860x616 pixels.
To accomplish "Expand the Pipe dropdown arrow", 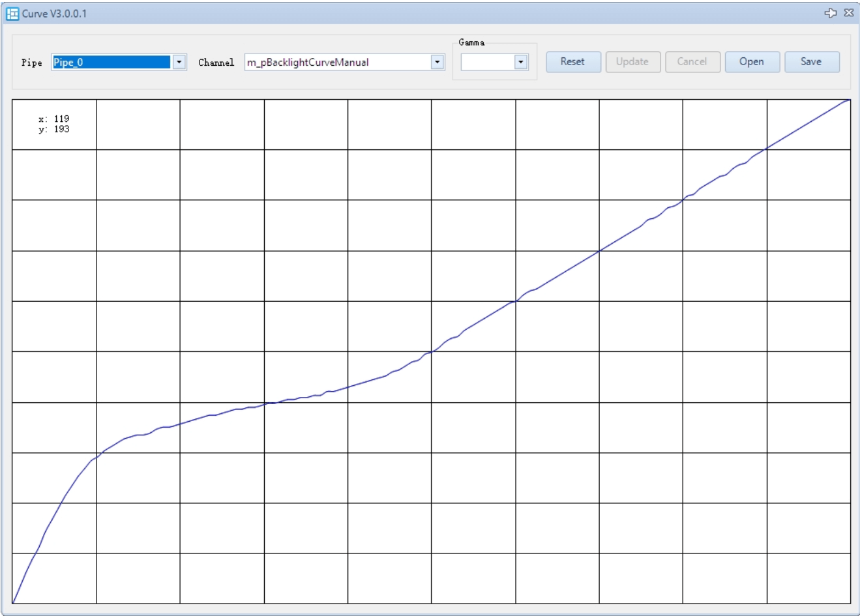I will point(179,63).
